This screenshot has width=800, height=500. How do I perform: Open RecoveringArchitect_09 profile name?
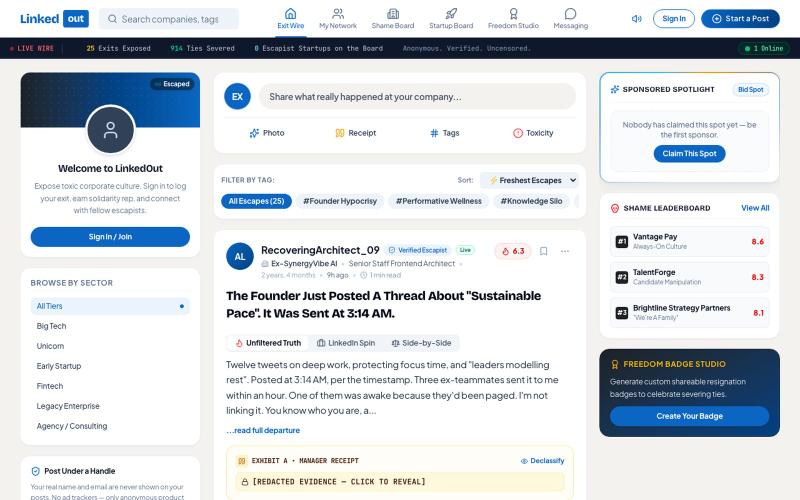point(320,250)
